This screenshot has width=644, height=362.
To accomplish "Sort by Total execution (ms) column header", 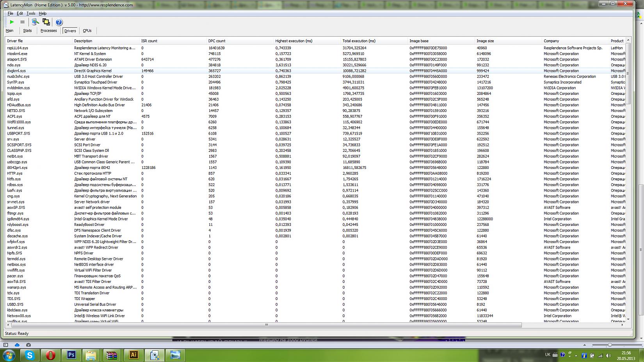I will 375,41.
